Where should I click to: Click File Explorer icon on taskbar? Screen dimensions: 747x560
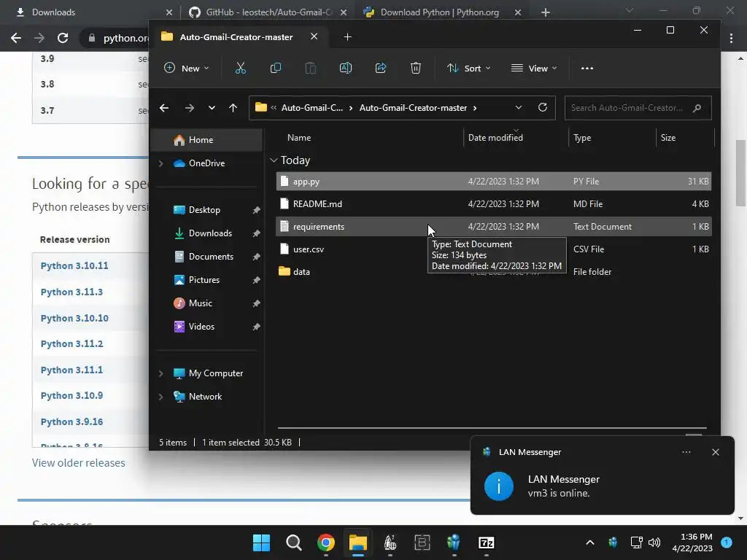[x=357, y=542]
